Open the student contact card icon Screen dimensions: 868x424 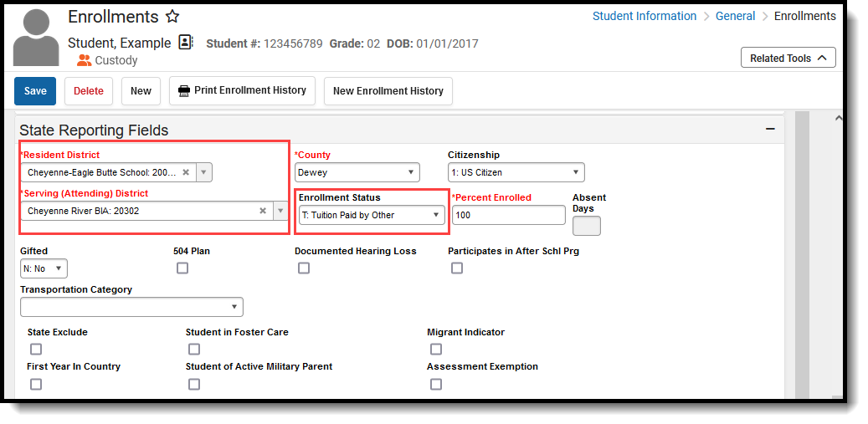[x=186, y=43]
